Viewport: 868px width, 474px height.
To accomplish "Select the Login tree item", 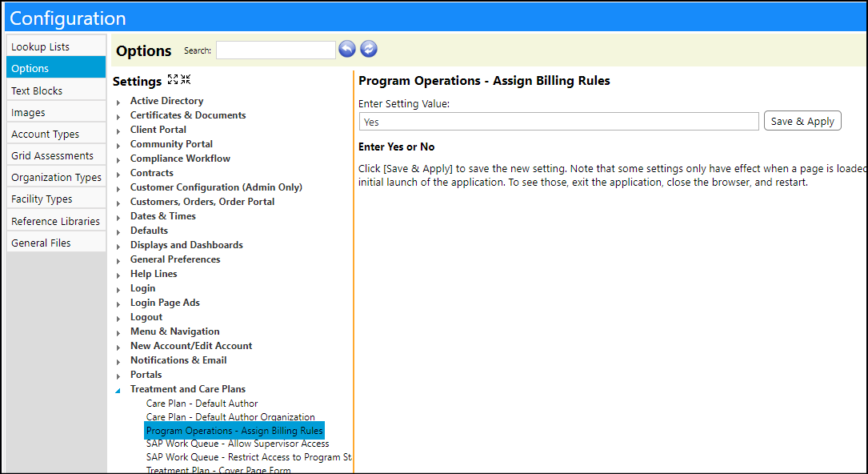I will 143,288.
